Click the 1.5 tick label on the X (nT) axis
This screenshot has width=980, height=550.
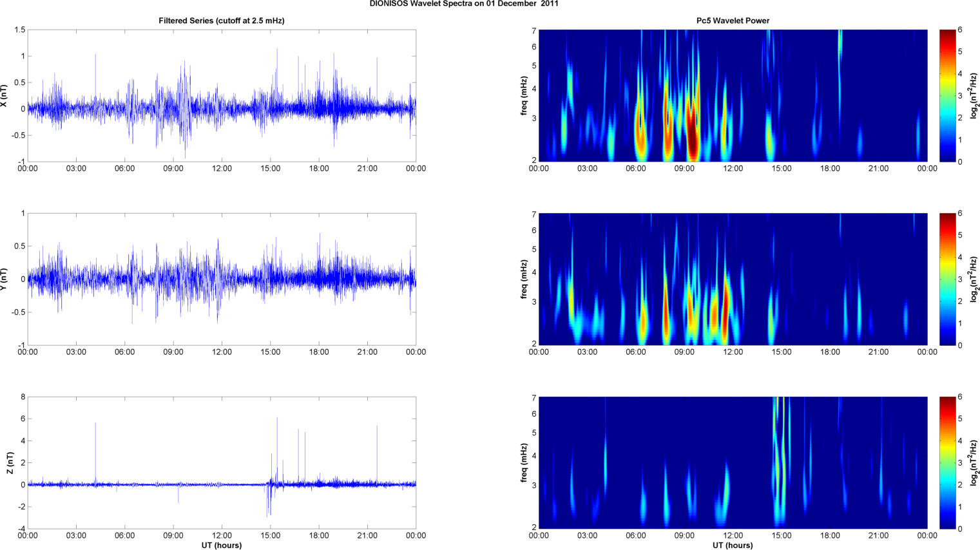click(19, 30)
